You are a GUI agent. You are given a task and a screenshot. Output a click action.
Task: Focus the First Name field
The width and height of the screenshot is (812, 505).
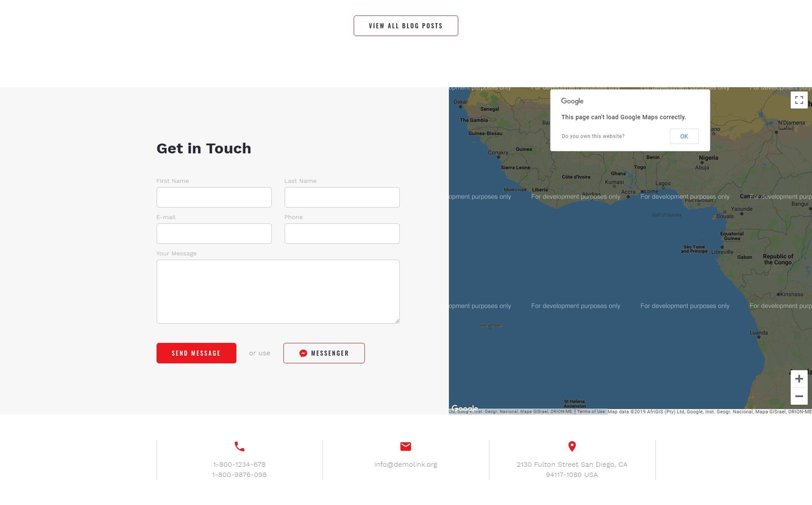click(214, 197)
